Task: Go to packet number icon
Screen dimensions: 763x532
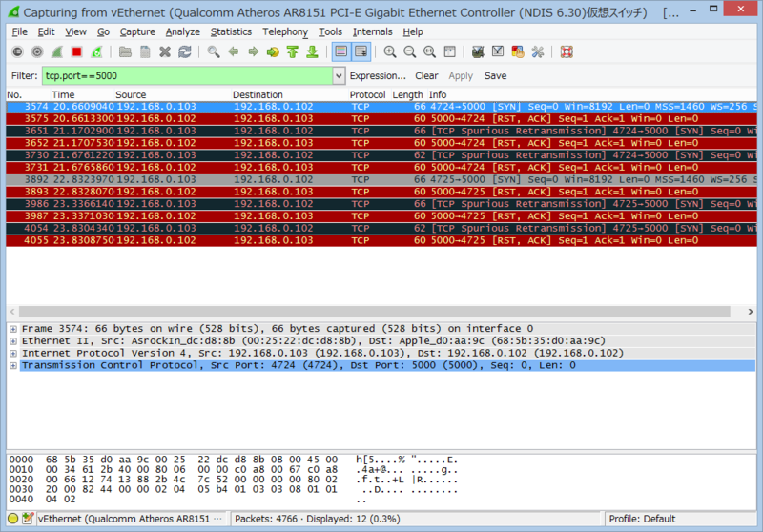Action: 273,51
